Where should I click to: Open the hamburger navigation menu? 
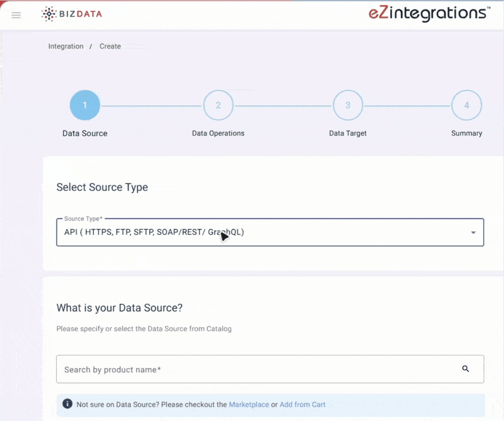pyautogui.click(x=16, y=15)
